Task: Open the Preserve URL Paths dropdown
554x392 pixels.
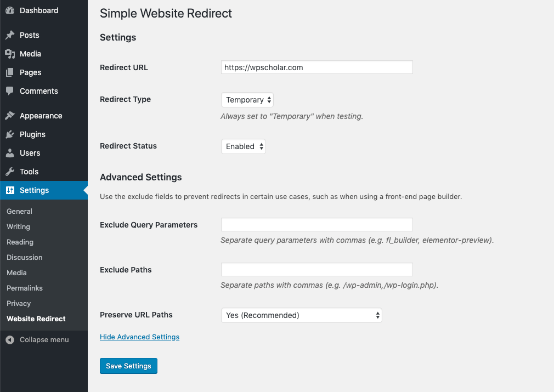Action: pos(301,315)
